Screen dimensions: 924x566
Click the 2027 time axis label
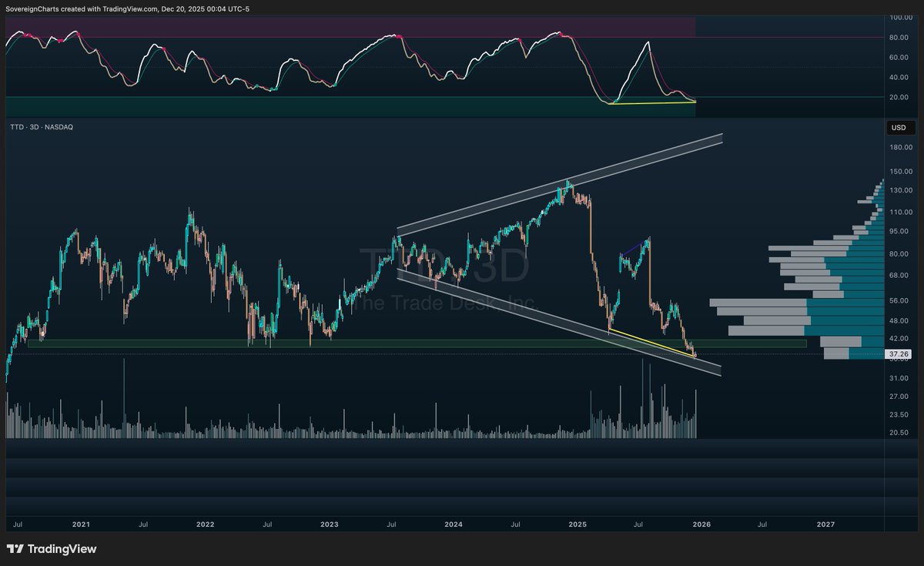coord(825,524)
